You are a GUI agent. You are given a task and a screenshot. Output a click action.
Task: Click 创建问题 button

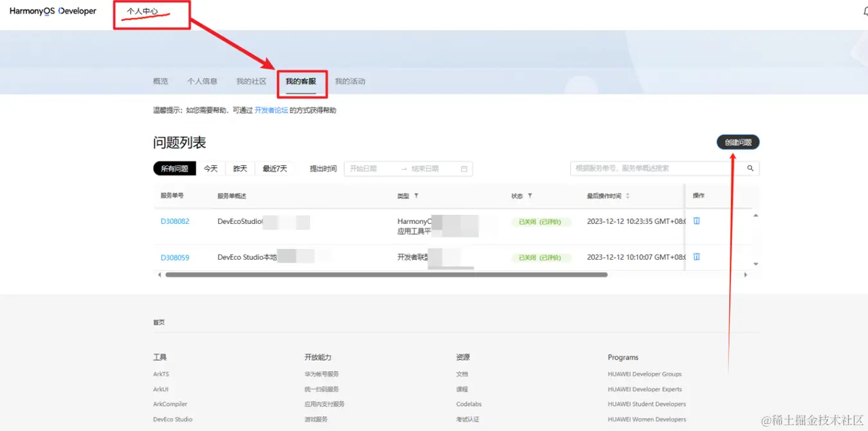point(738,142)
